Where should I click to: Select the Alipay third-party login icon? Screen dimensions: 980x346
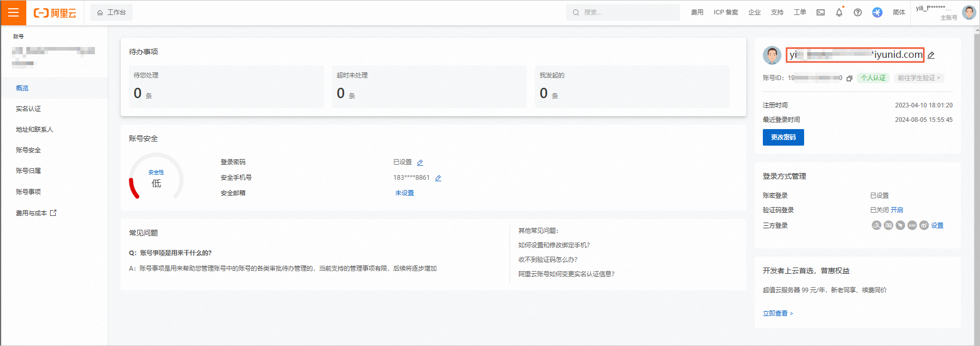pyautogui.click(x=876, y=225)
